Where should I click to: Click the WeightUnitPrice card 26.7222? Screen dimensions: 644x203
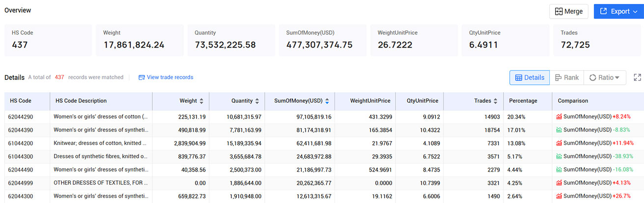pyautogui.click(x=414, y=40)
